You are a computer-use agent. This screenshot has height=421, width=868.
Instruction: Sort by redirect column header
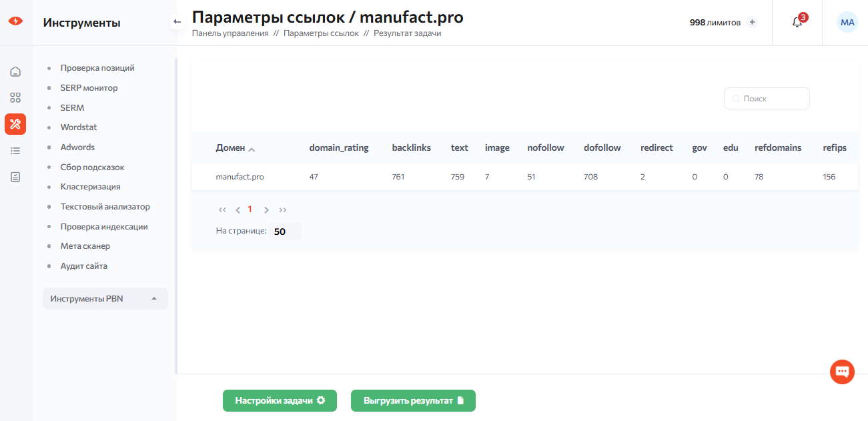point(657,147)
